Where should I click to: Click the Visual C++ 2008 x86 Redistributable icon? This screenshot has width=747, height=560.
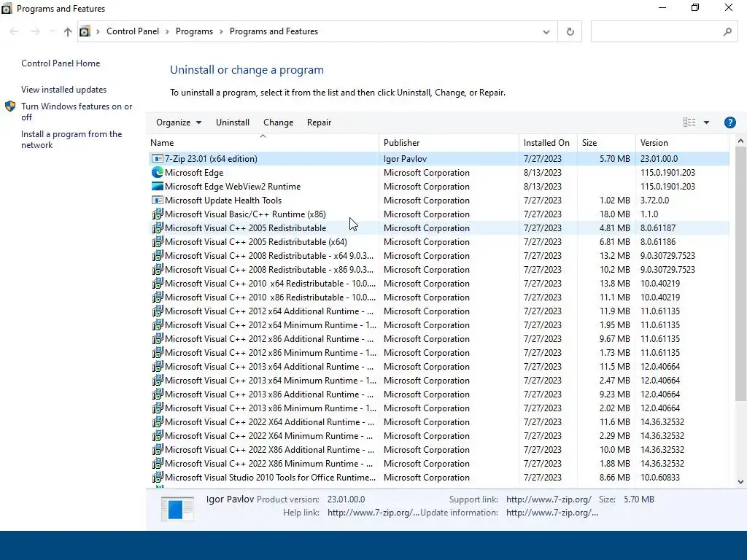coord(158,269)
